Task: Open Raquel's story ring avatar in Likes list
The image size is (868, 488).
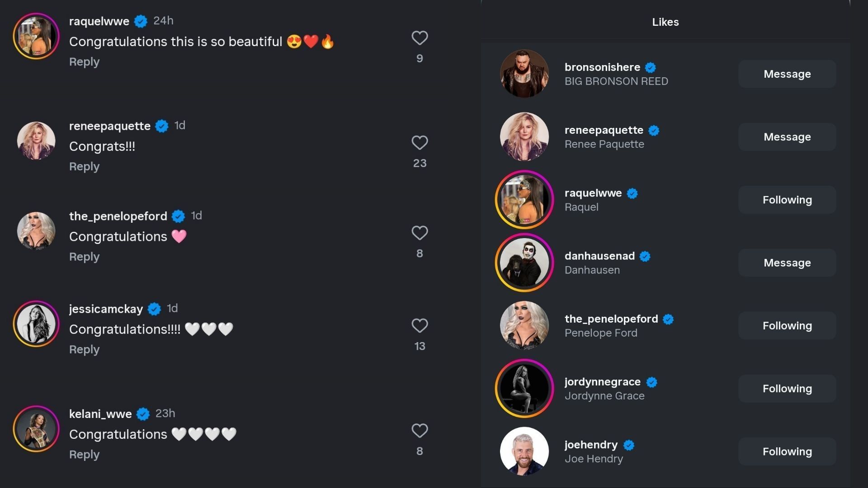Action: click(524, 199)
